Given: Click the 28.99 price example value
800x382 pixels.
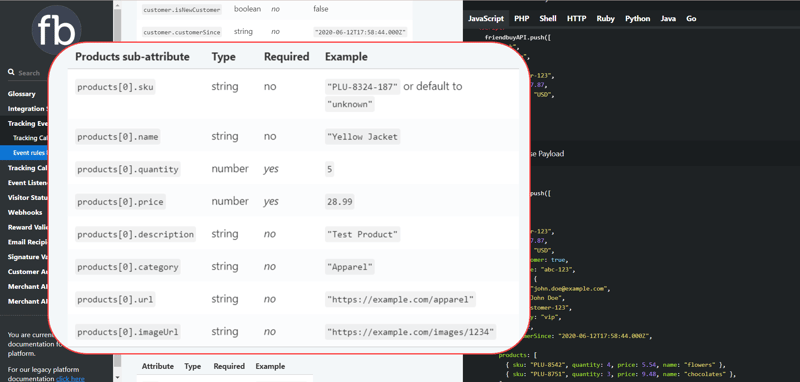Looking at the screenshot, I should point(339,202).
